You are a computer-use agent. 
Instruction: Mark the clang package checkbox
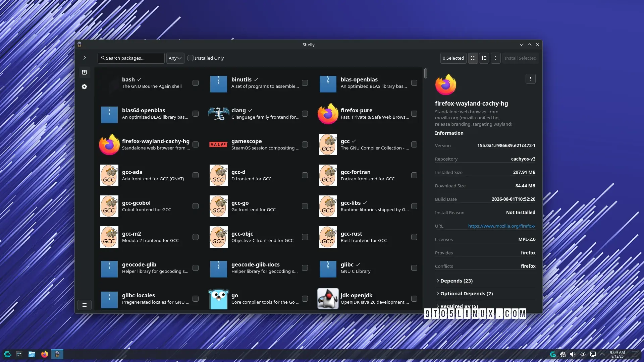[305, 114]
